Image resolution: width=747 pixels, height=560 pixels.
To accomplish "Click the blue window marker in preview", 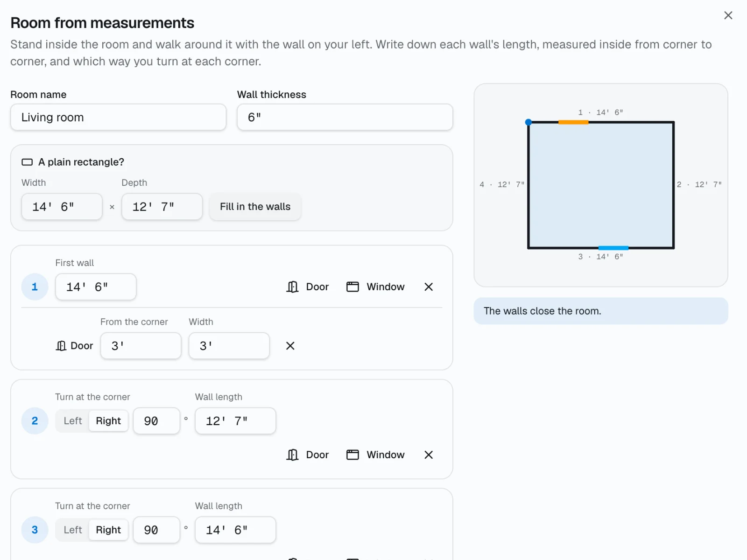I will (x=613, y=248).
